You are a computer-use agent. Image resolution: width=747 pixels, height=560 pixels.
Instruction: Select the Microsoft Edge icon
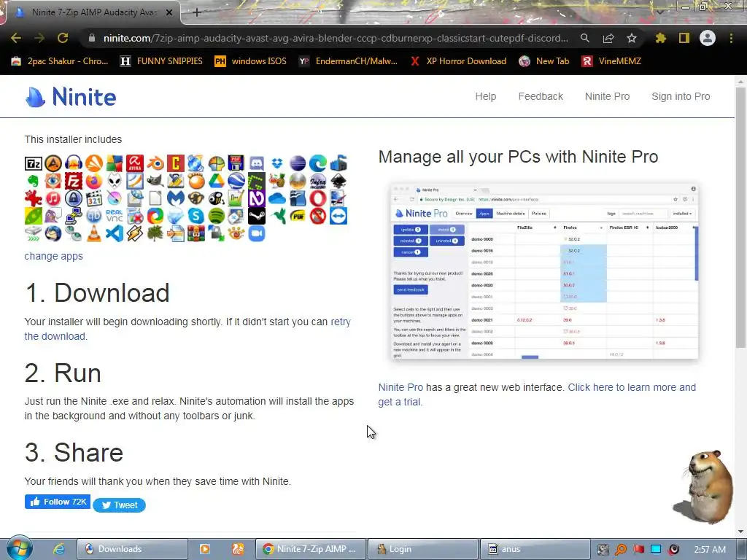coord(318,163)
